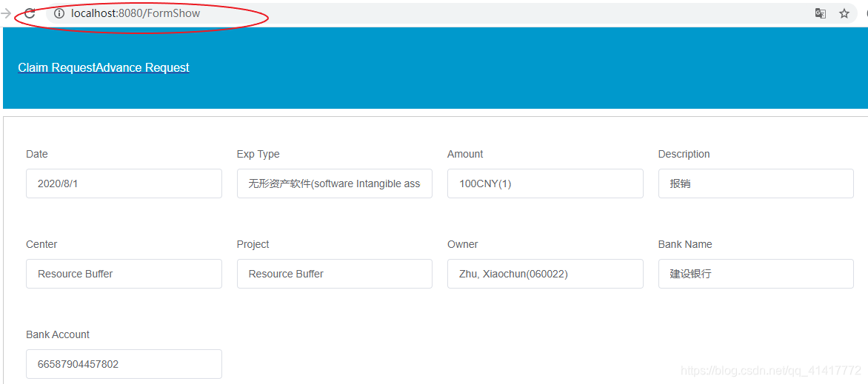Click the Description label
Image resolution: width=868 pixels, height=384 pixels.
684,155
